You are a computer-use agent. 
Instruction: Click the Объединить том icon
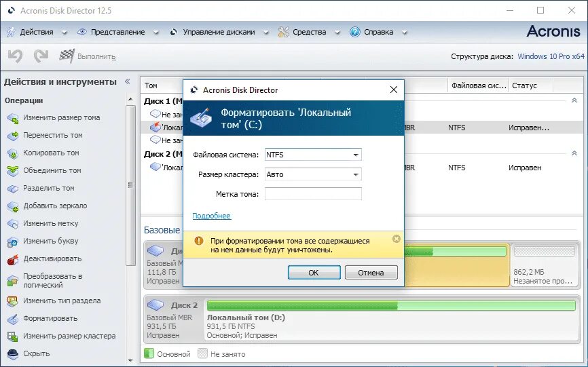13,171
